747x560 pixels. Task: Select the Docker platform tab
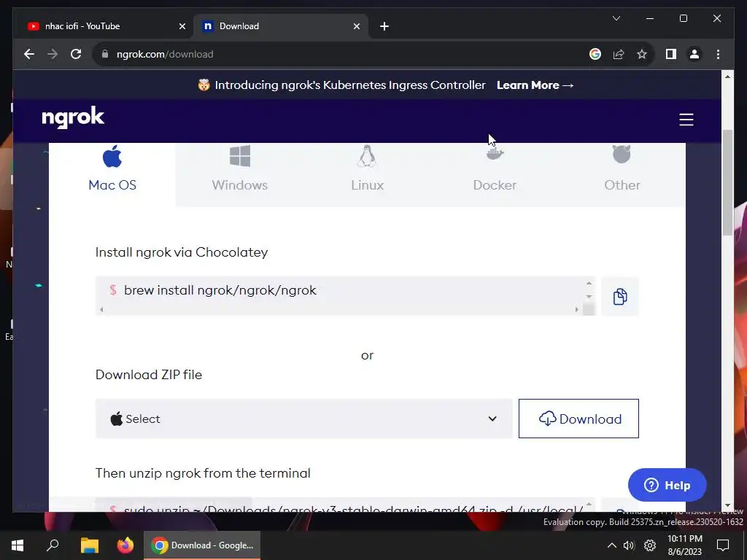click(x=495, y=175)
